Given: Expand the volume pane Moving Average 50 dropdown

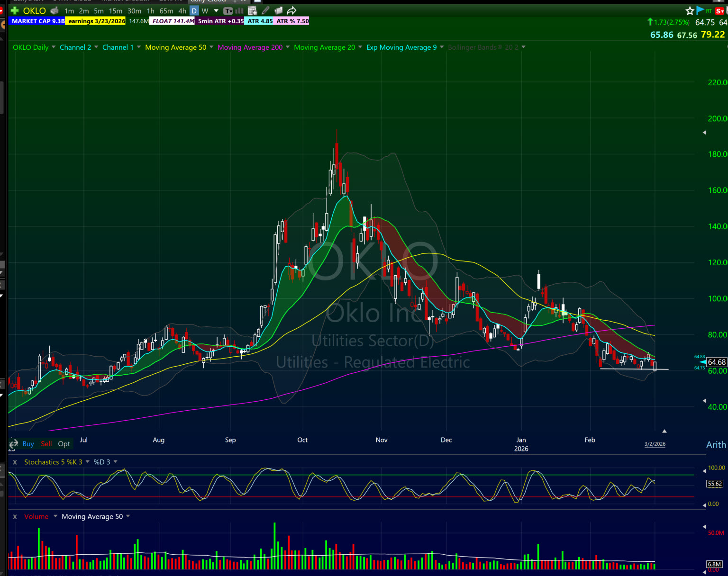Looking at the screenshot, I should [128, 516].
